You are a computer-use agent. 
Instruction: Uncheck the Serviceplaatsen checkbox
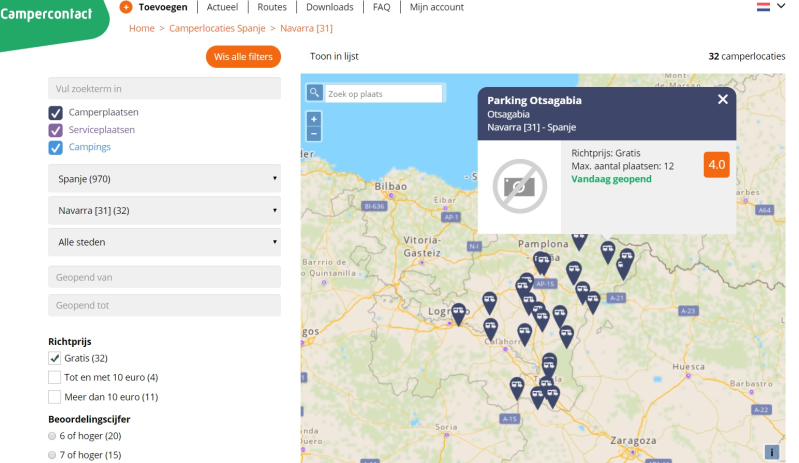[56, 130]
